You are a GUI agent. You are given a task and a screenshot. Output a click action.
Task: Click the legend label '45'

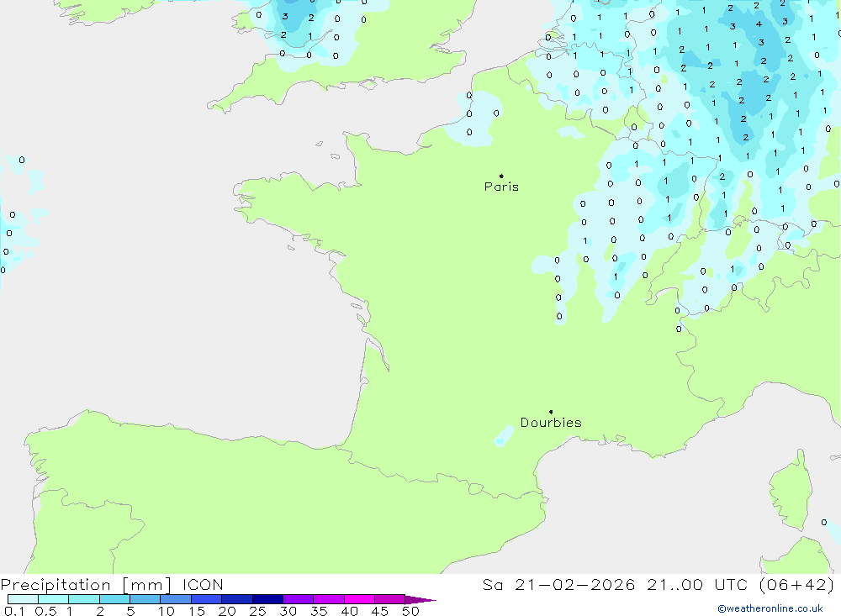tap(380, 611)
